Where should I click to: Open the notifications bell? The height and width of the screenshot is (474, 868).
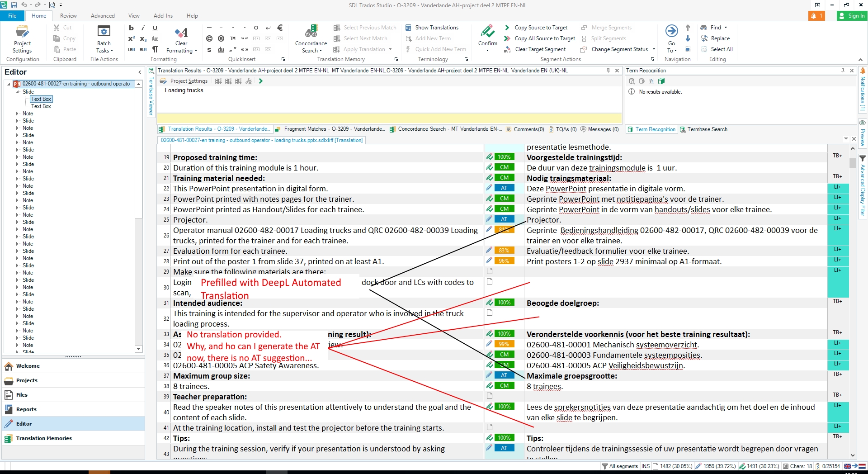816,16
